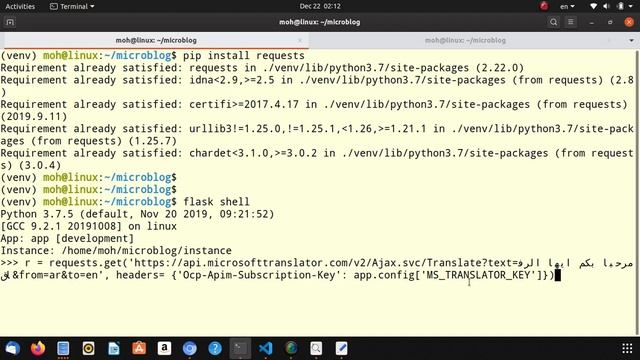Image resolution: width=640 pixels, height=360 pixels.
Task: Open the terminal search icon
Action: click(553, 22)
